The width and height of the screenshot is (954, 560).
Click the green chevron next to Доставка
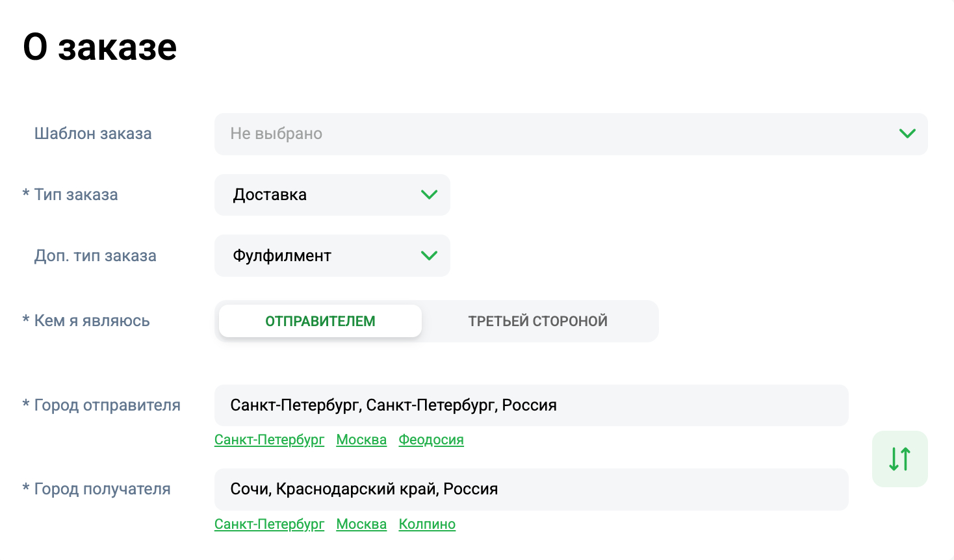coord(429,195)
